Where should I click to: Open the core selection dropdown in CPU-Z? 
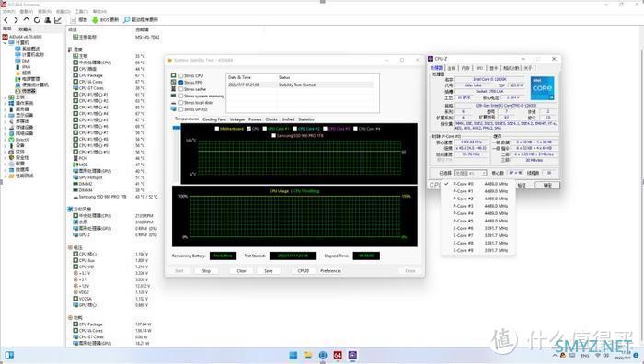click(x=471, y=173)
